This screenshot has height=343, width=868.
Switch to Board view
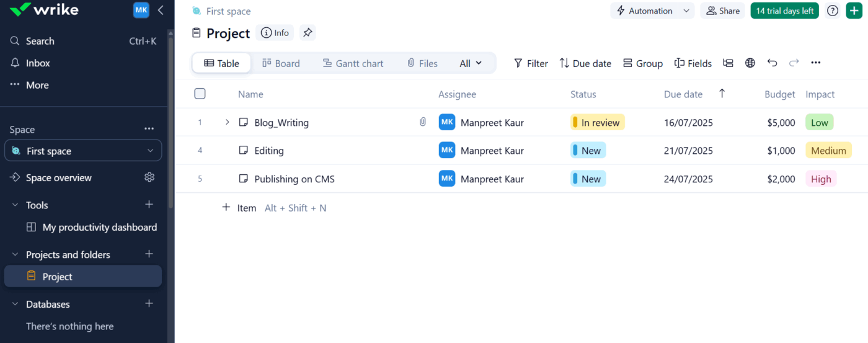point(281,63)
